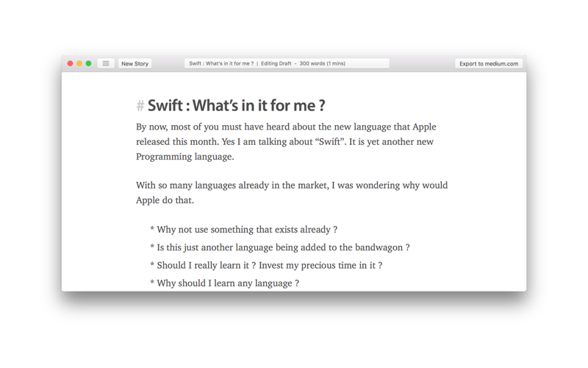Click Export to medium.com button
The image size is (588, 368).
(x=489, y=63)
